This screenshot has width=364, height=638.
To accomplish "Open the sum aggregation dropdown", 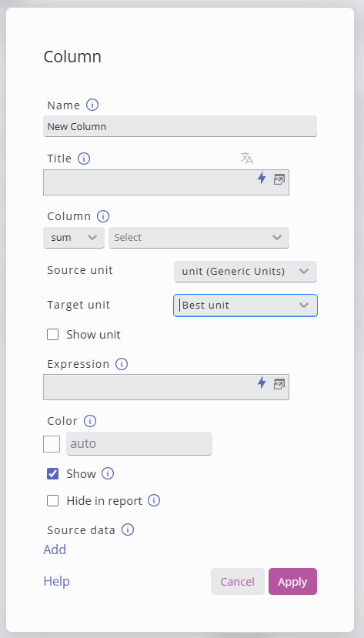I will tap(74, 238).
